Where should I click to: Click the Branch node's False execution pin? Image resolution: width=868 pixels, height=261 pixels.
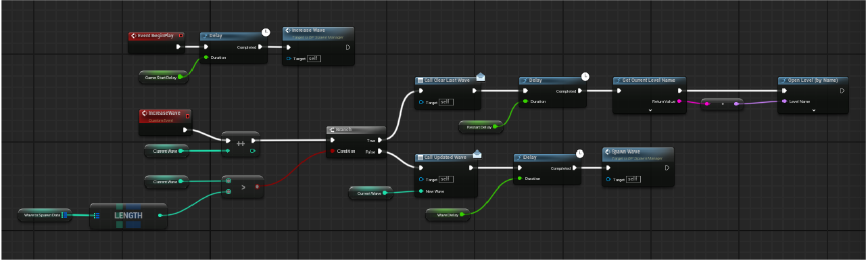point(380,151)
